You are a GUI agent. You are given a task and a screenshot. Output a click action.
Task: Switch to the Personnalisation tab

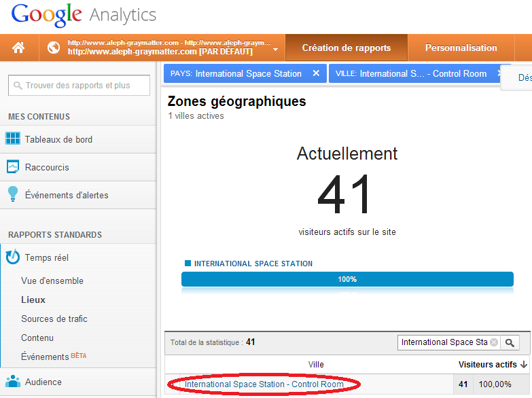461,48
